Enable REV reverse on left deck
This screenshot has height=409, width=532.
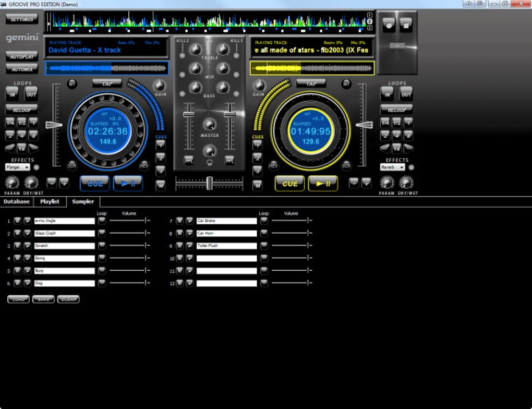[144, 166]
